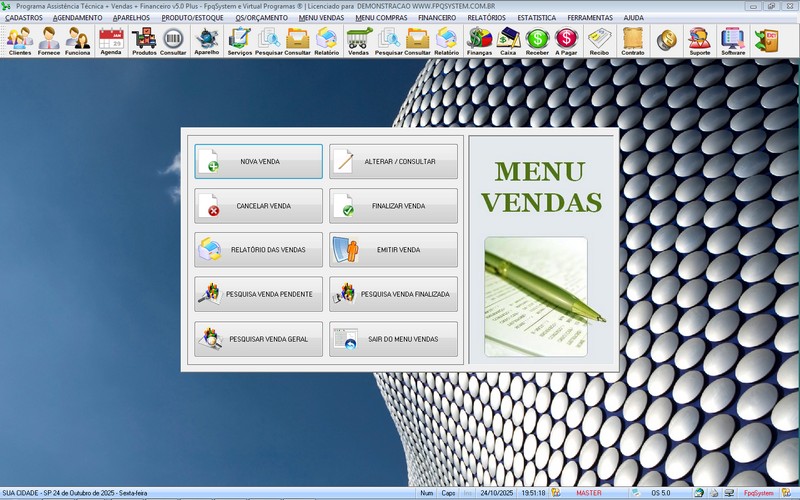Click Pesquisar icon right after Vendas cart
This screenshot has height=500, width=800.
[389, 41]
